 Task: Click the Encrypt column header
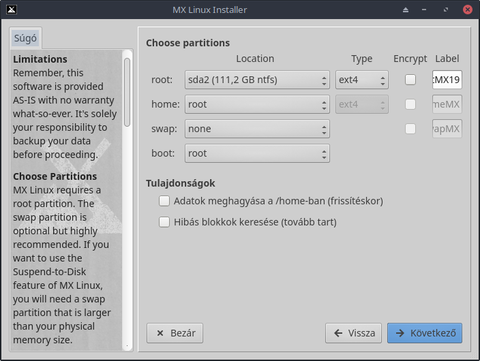[410, 59]
